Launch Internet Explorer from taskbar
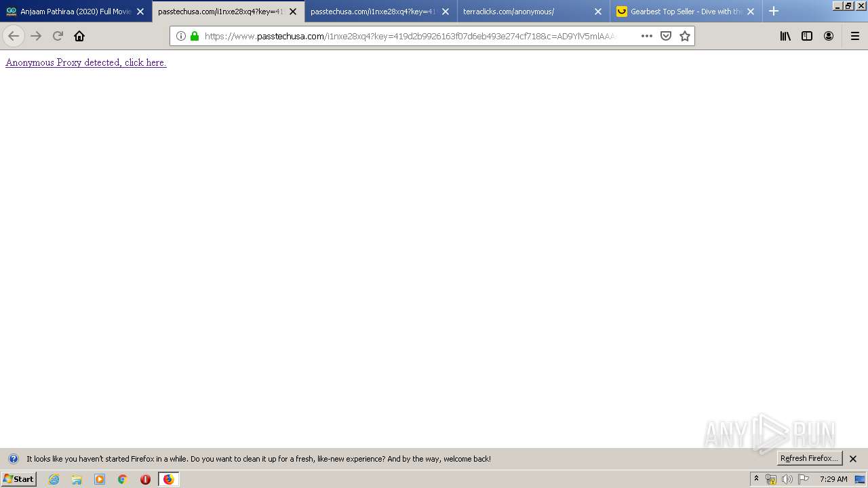Image resolution: width=868 pixels, height=488 pixels. pyautogui.click(x=54, y=479)
